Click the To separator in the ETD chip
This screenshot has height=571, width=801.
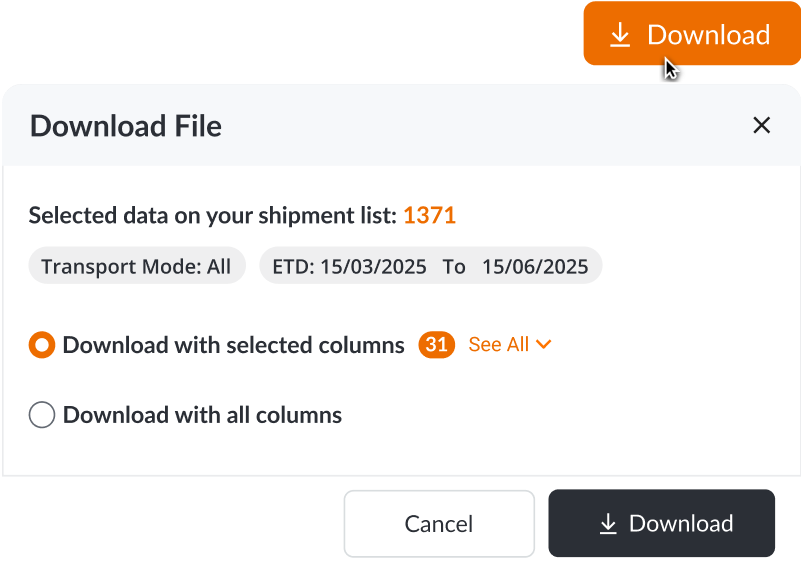[x=454, y=266]
